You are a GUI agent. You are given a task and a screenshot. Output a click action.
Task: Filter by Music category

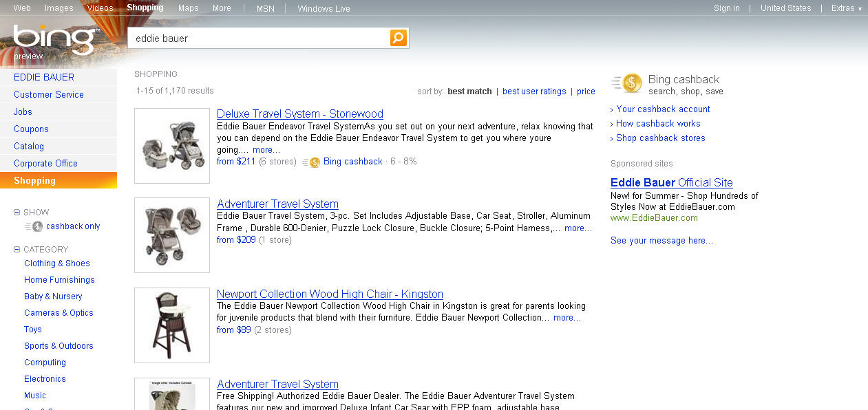(35, 396)
